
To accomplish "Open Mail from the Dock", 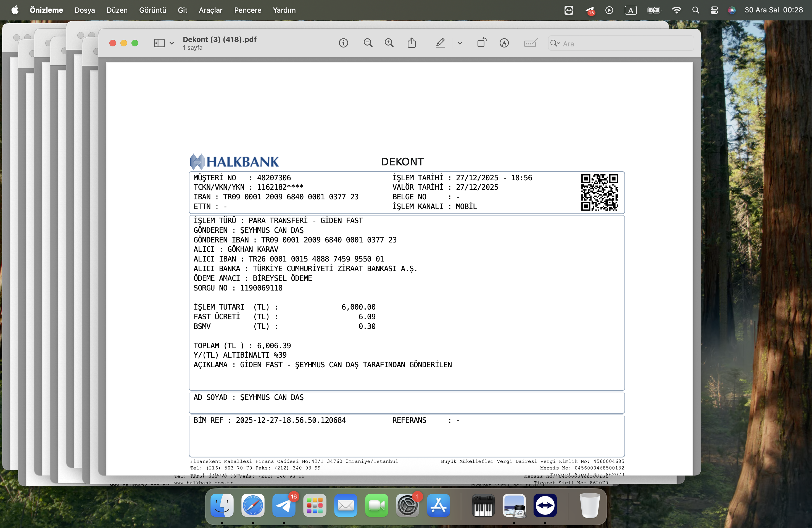I will pyautogui.click(x=346, y=505).
